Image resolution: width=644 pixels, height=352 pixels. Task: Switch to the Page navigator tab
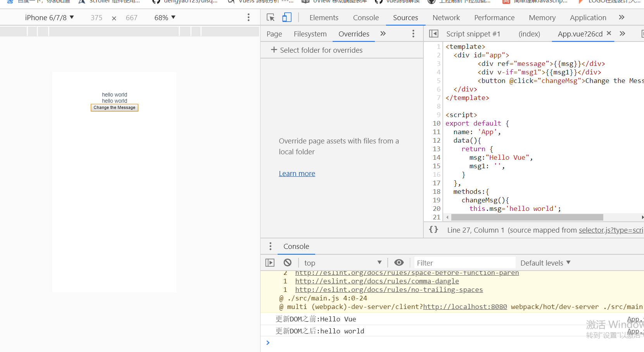point(274,34)
